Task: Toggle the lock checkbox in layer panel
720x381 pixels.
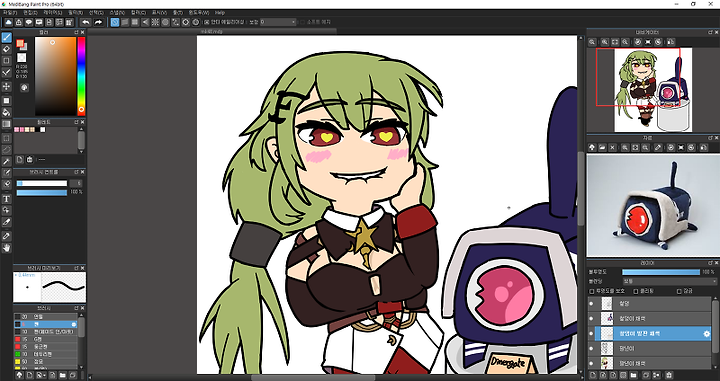Action: [x=680, y=291]
